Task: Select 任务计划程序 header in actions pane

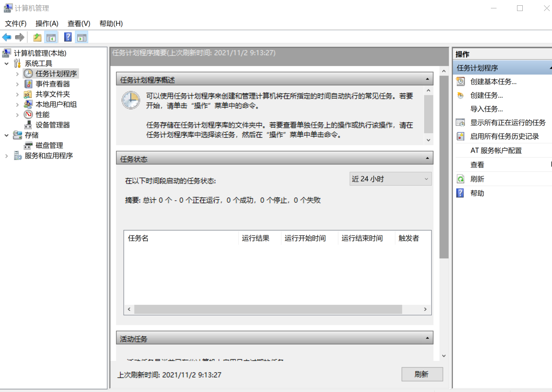Action: coord(503,68)
